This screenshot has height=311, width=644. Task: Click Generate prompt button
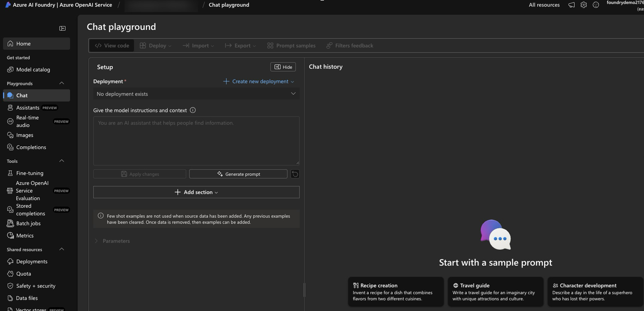[238, 174]
